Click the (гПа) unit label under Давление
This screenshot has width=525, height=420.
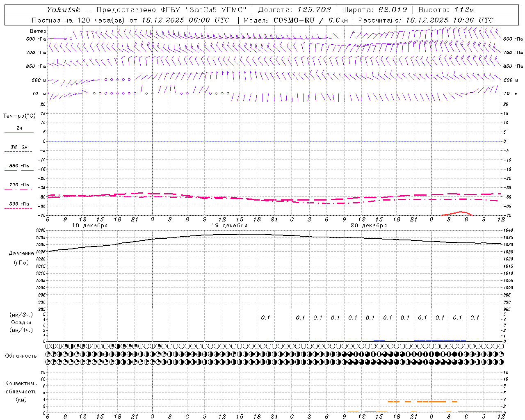[21, 263]
